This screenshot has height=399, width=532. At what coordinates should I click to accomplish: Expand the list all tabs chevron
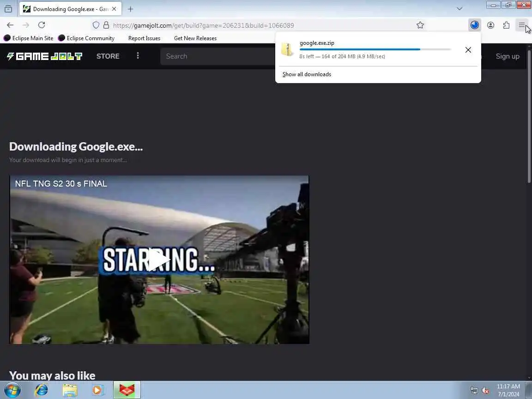click(459, 9)
